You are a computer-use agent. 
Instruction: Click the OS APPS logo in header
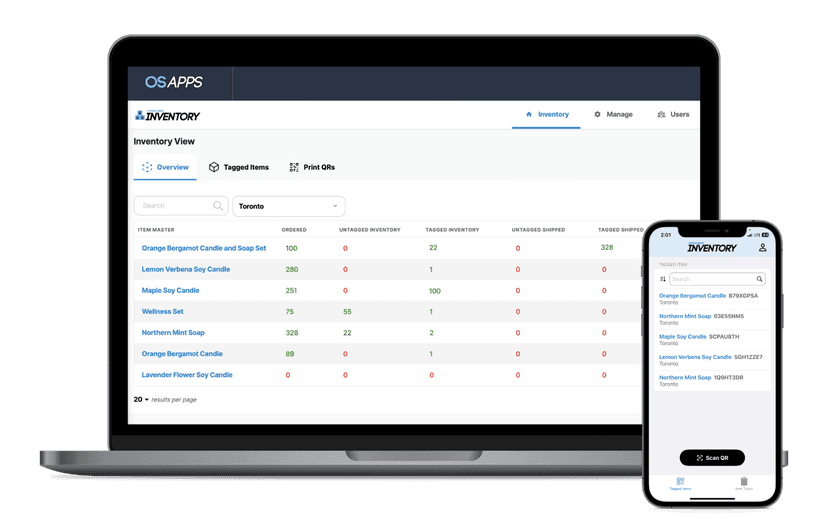174,82
